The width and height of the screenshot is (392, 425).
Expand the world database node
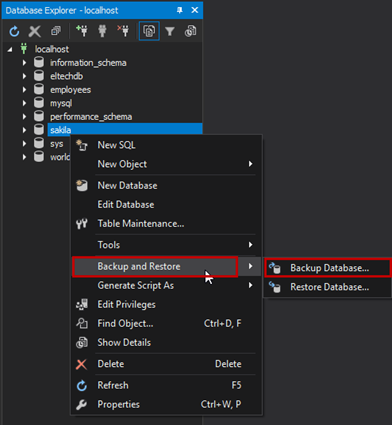24,157
